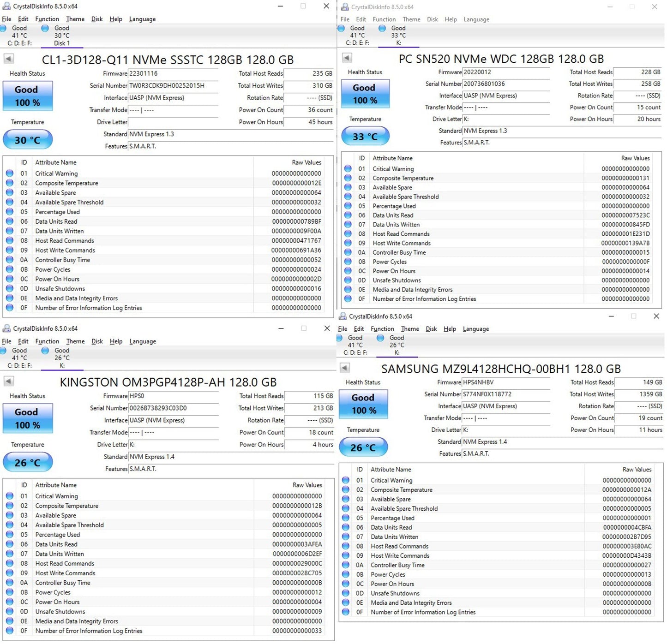Open the Edit menu in the KINGSTON window

point(23,341)
